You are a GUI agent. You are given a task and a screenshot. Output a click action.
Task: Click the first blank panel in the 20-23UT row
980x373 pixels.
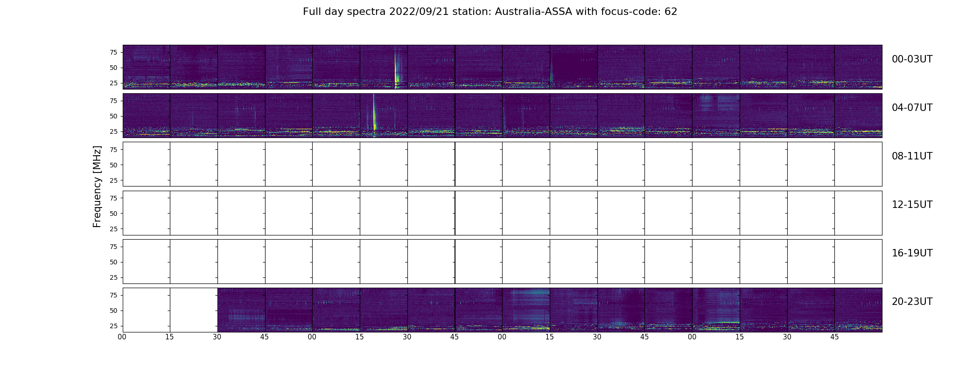tap(147, 310)
